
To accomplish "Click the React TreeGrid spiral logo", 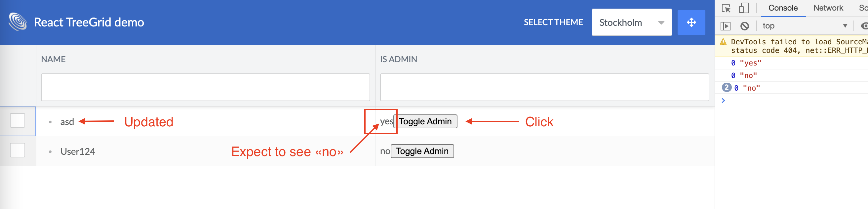I will tap(18, 21).
